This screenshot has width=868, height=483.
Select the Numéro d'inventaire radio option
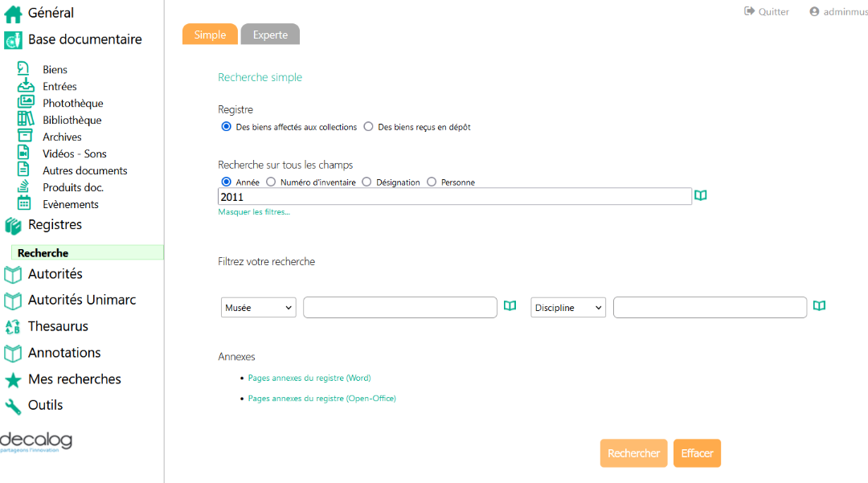point(271,182)
